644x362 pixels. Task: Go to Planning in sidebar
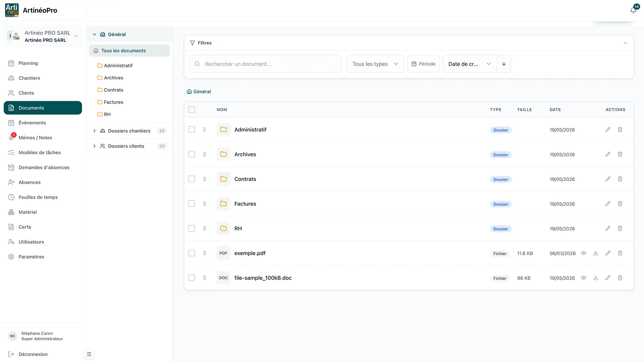[43, 63]
